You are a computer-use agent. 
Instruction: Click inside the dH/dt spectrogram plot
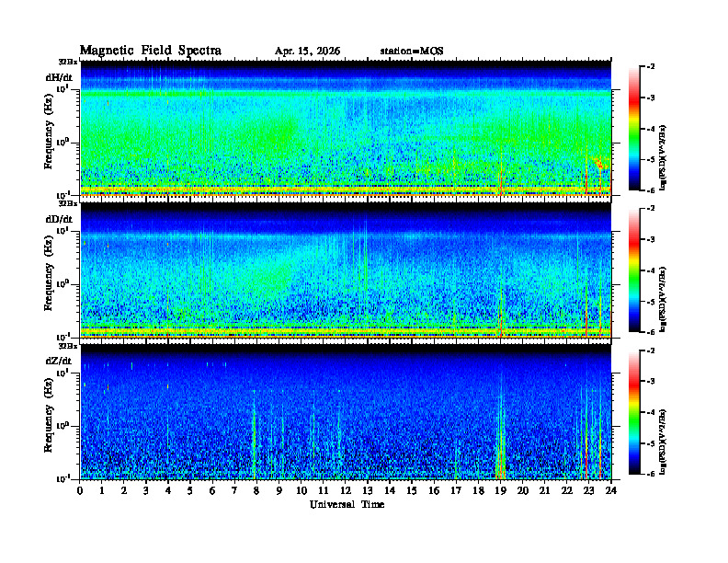click(346, 128)
